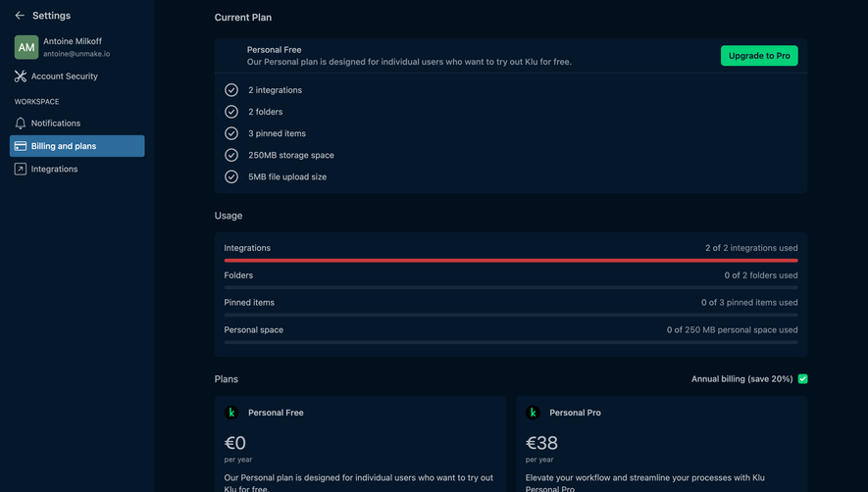Screen dimensions: 868x492
Task: Select the checkmark icon beside 2 integrations
Action: 231,89
